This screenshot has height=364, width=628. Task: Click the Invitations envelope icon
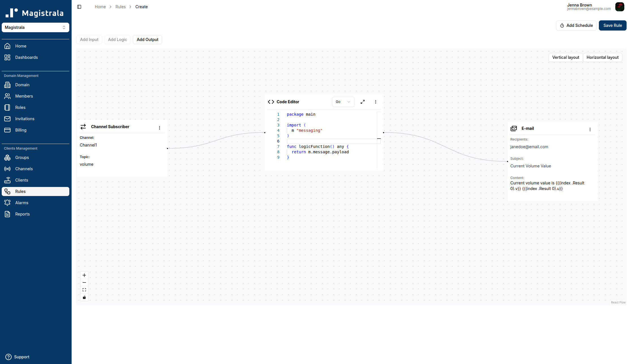click(7, 119)
